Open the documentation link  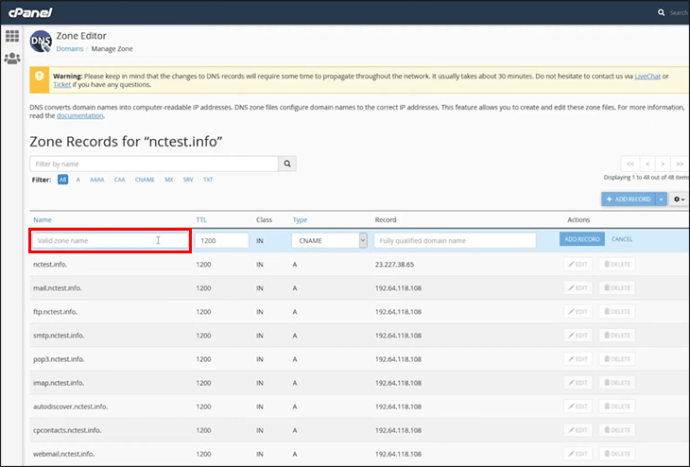tap(80, 116)
